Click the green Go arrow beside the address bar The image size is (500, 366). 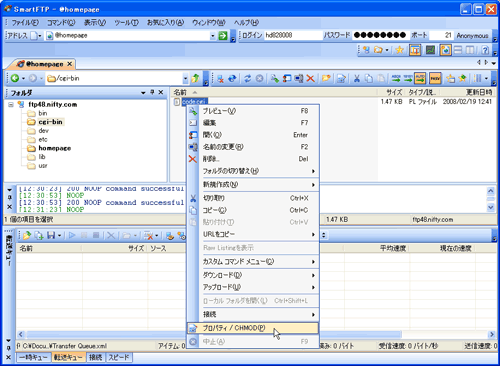[223, 36]
